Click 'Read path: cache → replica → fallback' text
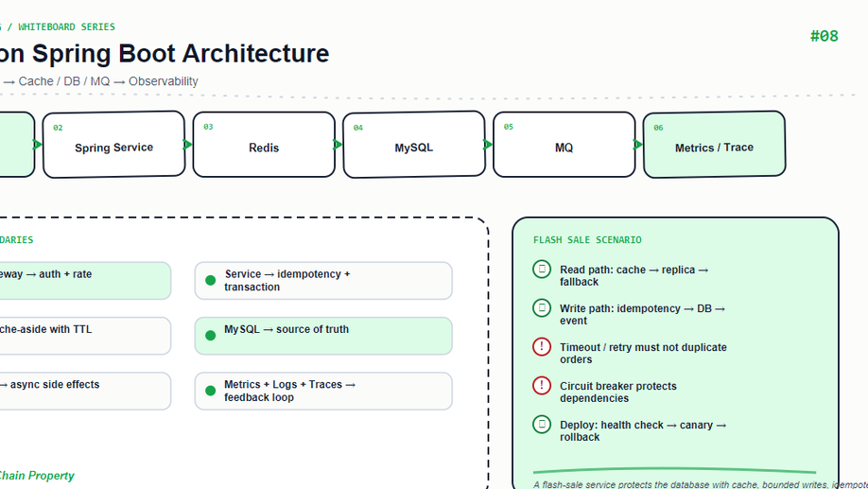 click(634, 275)
